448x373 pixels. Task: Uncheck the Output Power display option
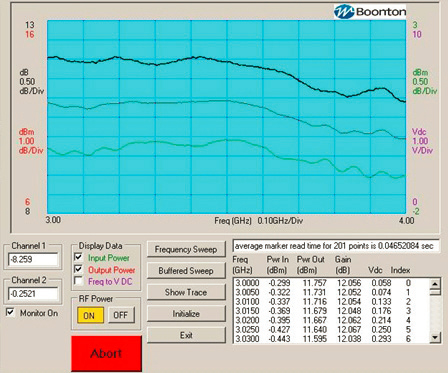(78, 269)
